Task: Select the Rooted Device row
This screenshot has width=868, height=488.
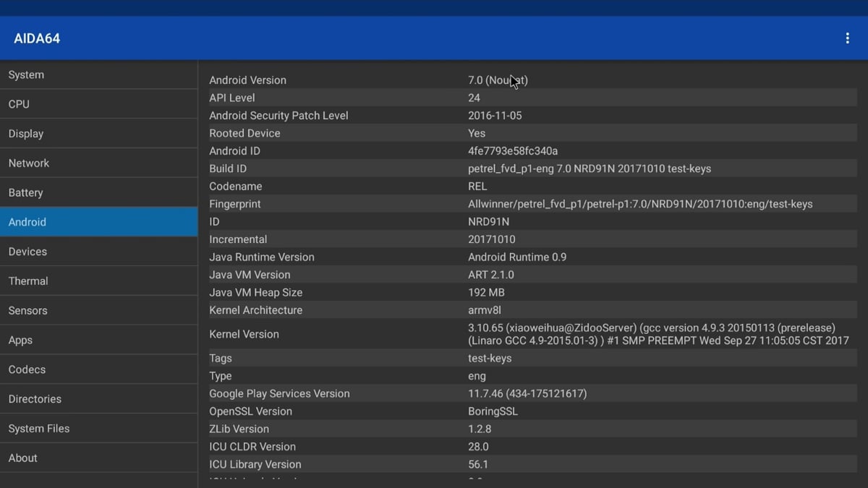Action: tap(506, 133)
